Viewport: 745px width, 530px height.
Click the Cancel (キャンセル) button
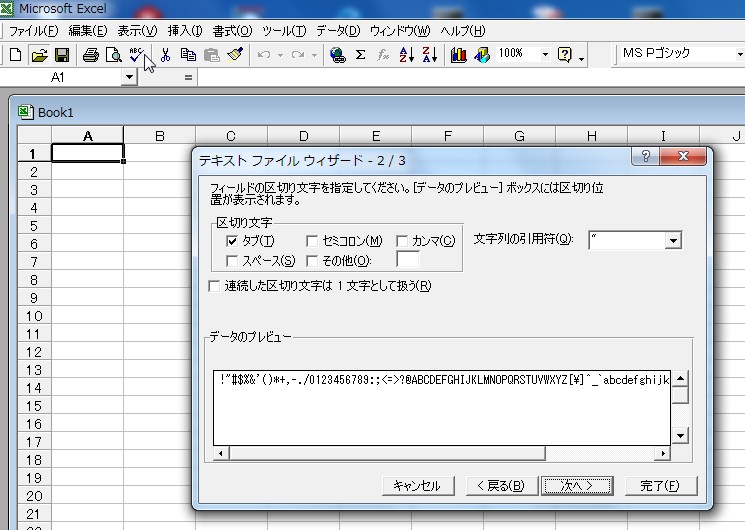(x=418, y=486)
